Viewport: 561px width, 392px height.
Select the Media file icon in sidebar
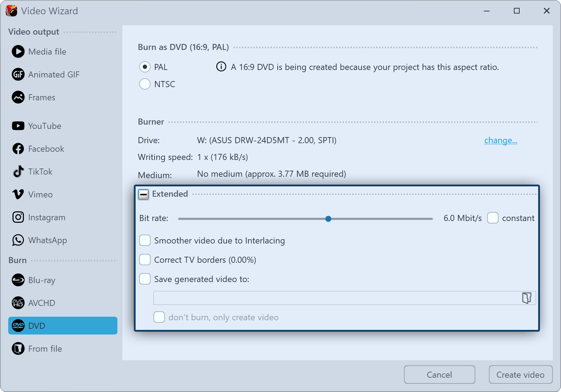click(x=18, y=51)
